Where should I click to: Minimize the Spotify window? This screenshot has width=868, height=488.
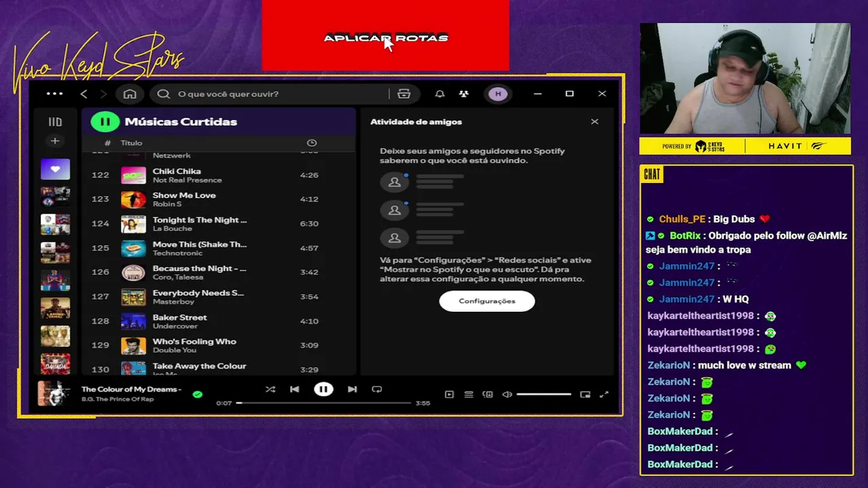coord(538,94)
